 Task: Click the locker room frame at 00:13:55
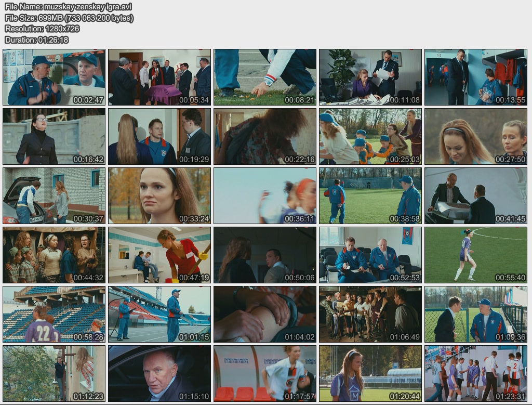[476, 77]
